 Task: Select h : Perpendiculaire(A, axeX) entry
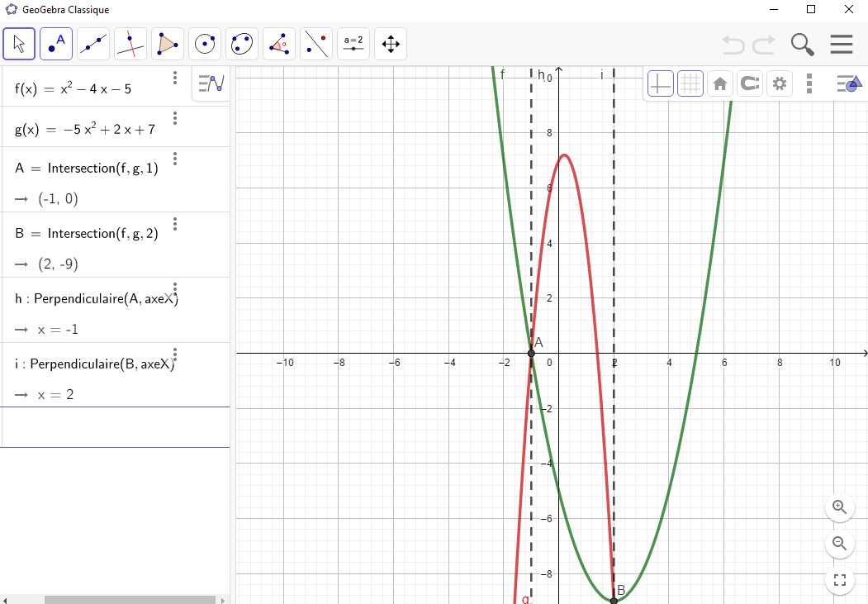pyautogui.click(x=97, y=299)
